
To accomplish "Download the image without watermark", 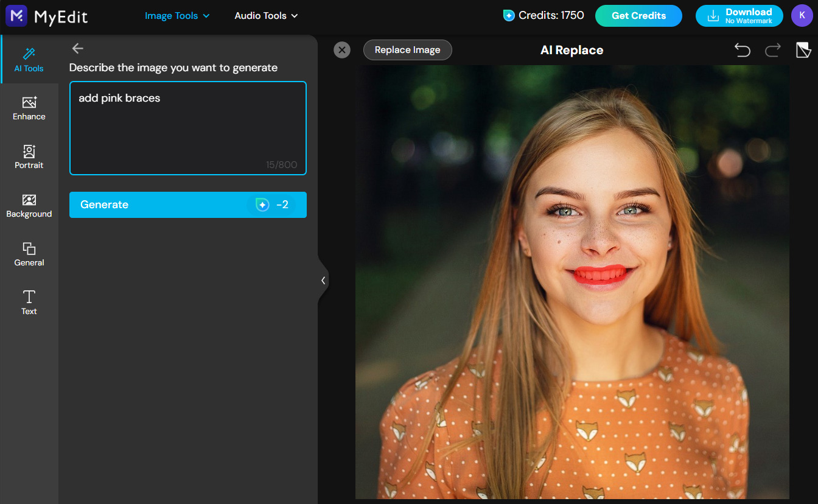I will 739,16.
